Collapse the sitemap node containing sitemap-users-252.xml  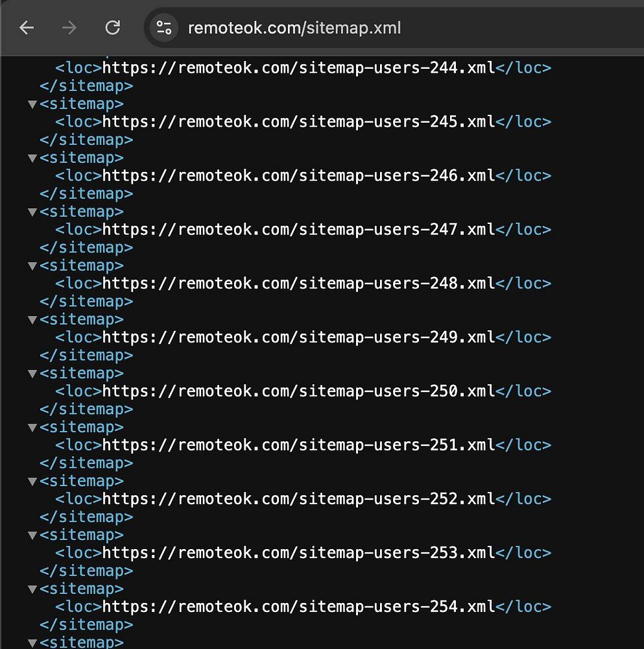pos(32,482)
